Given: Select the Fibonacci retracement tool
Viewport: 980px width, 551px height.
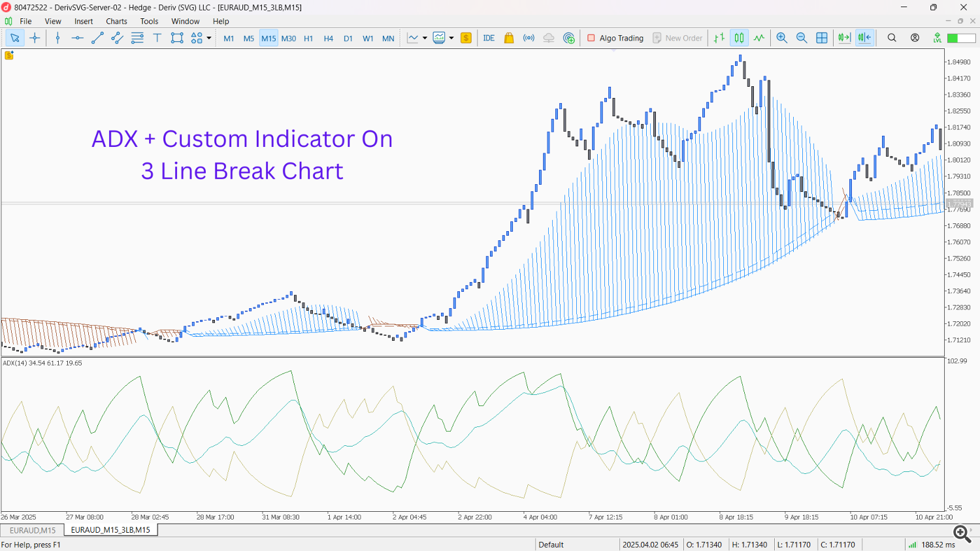Looking at the screenshot, I should (x=137, y=38).
